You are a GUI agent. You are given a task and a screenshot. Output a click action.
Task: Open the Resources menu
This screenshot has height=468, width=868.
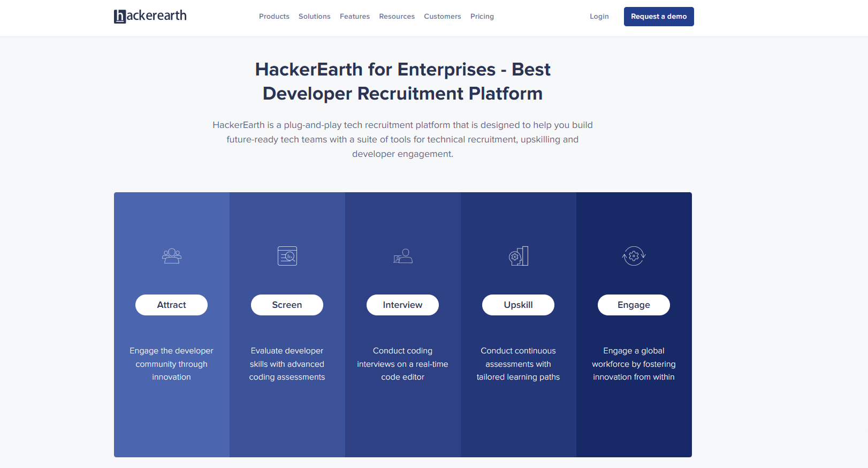(x=397, y=17)
